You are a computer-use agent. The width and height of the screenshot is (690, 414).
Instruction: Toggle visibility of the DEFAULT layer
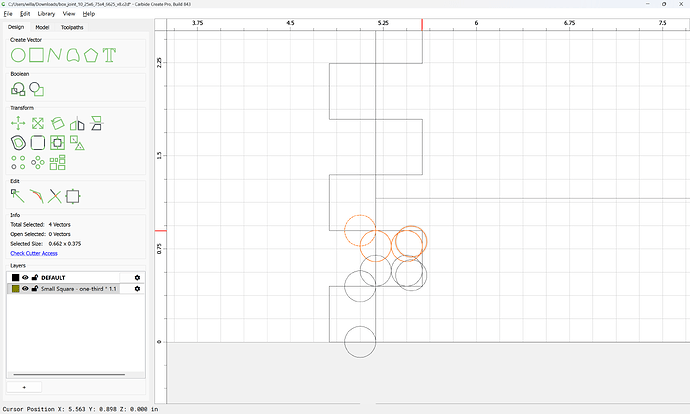[x=25, y=278]
